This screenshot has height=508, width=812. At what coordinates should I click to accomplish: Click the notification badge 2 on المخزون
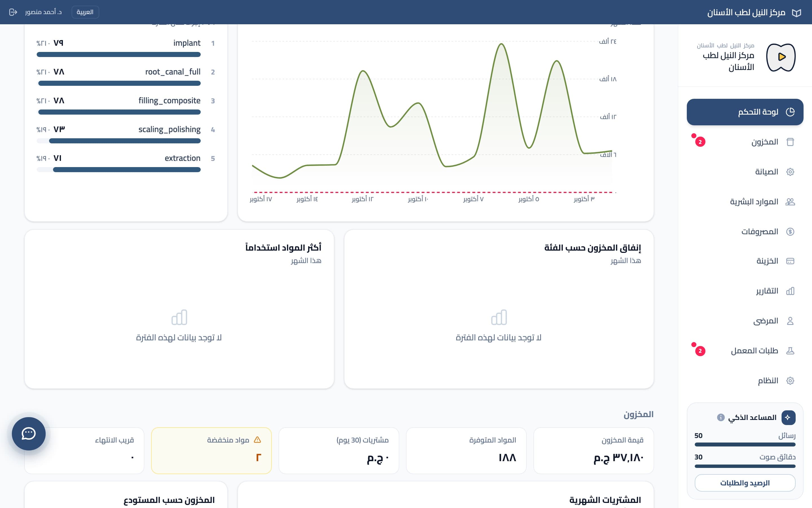point(700,142)
